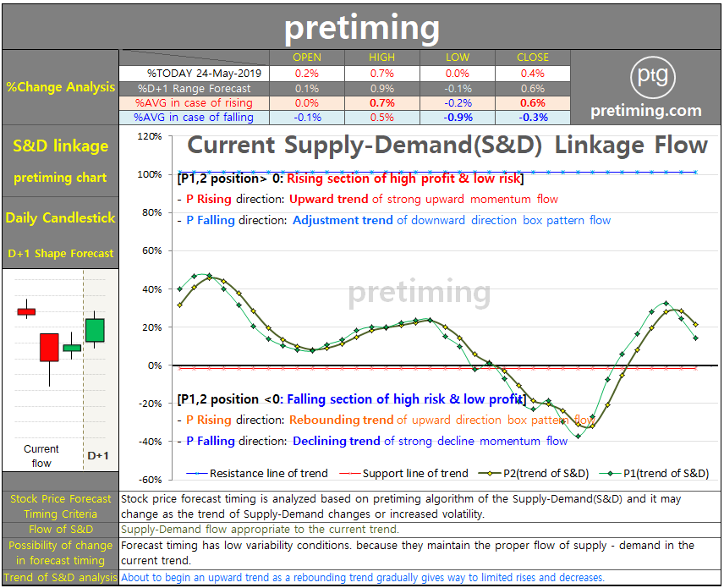724x588 pixels.
Task: Open the pretiming.com link
Action: point(645,110)
